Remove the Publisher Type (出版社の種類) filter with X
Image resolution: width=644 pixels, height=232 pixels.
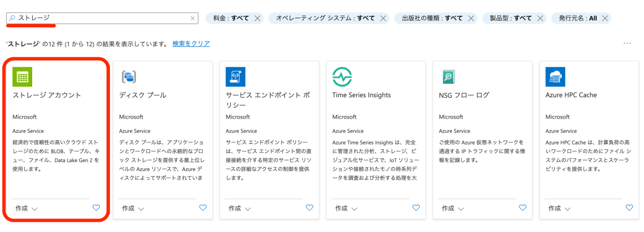coord(471,18)
